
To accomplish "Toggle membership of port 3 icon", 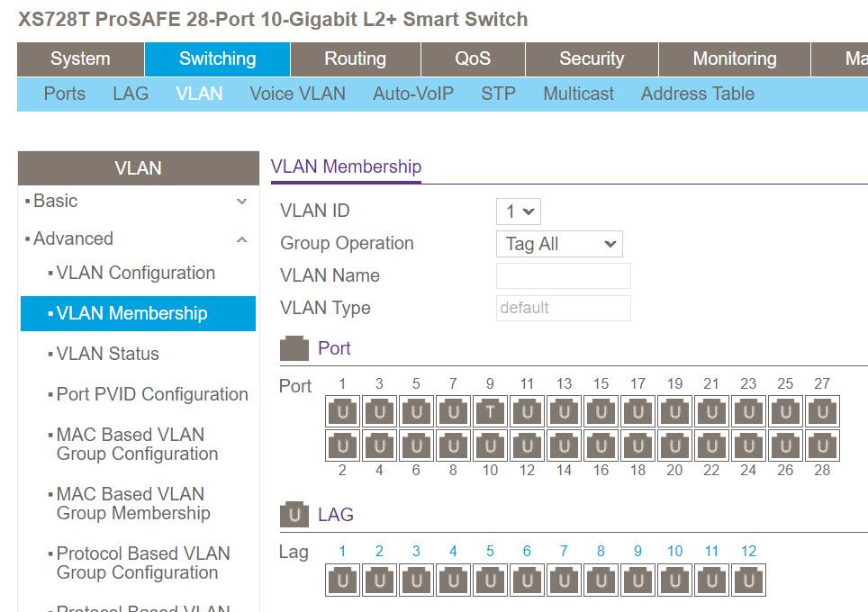I will coord(379,411).
